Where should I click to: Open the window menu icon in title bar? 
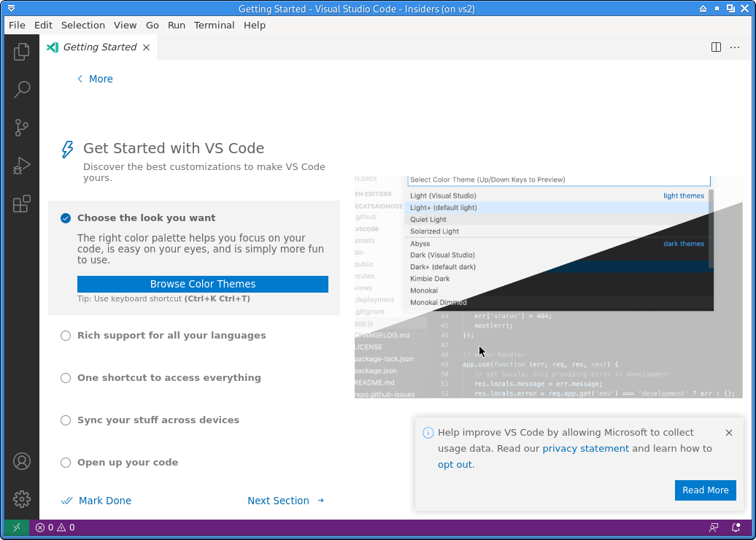pyautogui.click(x=11, y=9)
